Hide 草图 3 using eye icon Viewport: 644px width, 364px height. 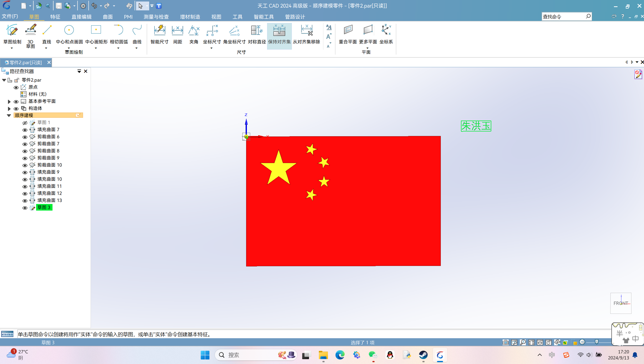pyautogui.click(x=25, y=208)
